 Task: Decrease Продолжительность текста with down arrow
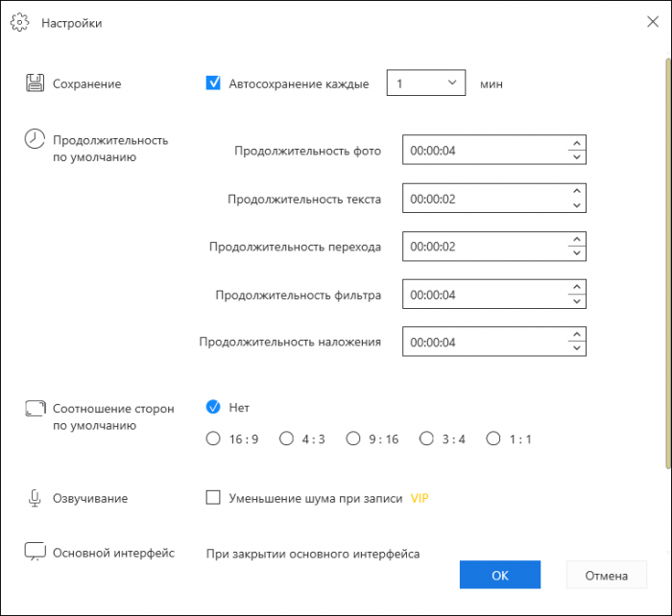point(576,205)
